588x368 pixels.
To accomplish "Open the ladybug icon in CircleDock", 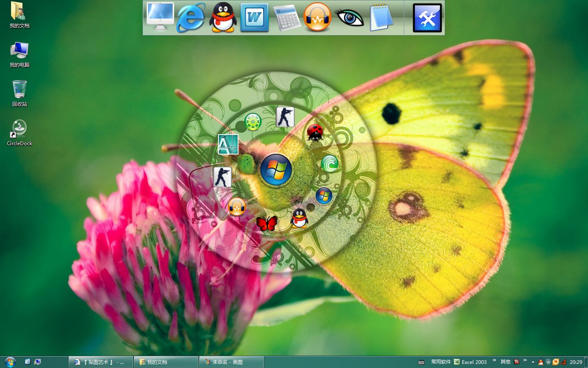I will click(x=315, y=133).
